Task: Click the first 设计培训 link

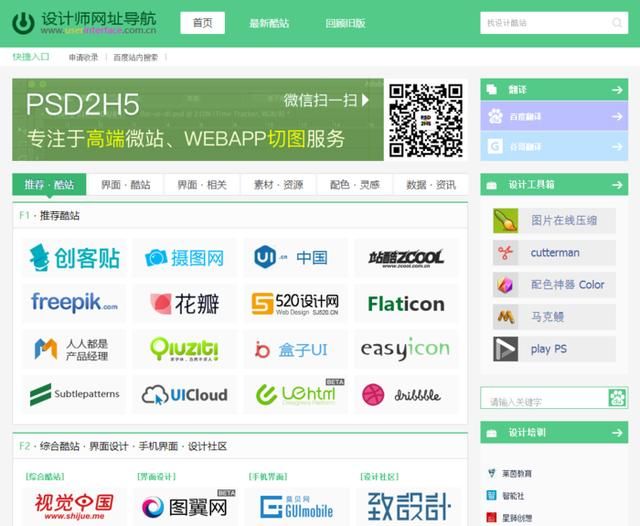Action: [517, 474]
